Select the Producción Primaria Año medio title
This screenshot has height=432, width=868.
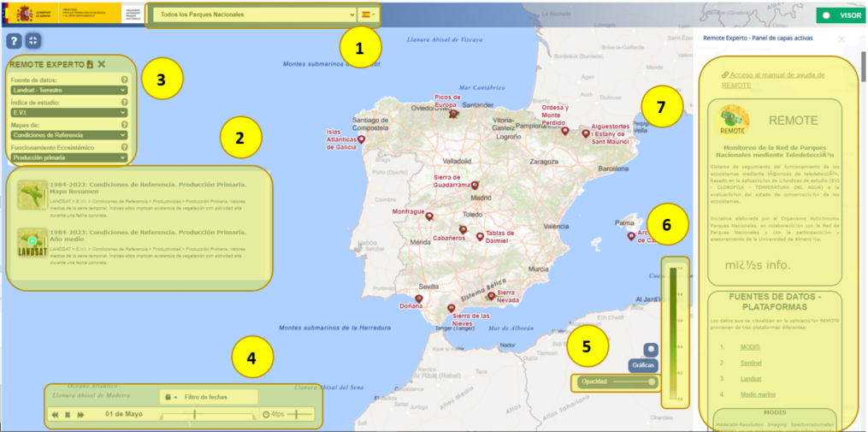pos(148,236)
